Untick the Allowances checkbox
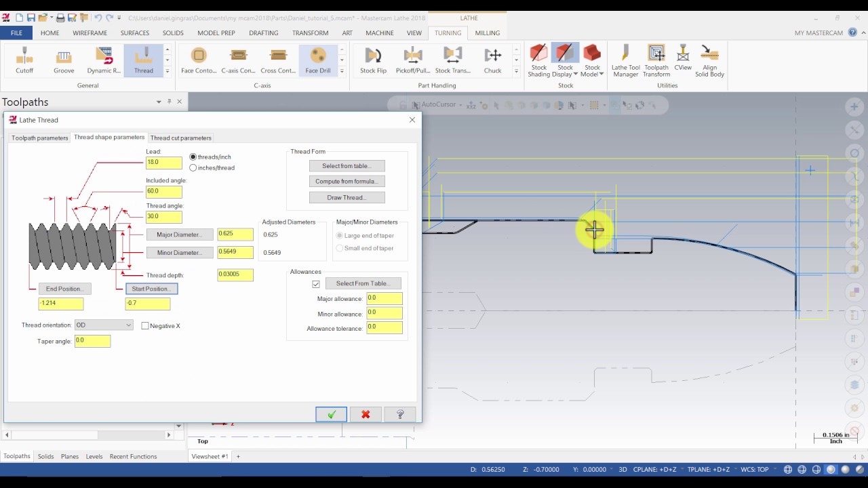Screen dimensions: 868x488 click(x=316, y=284)
